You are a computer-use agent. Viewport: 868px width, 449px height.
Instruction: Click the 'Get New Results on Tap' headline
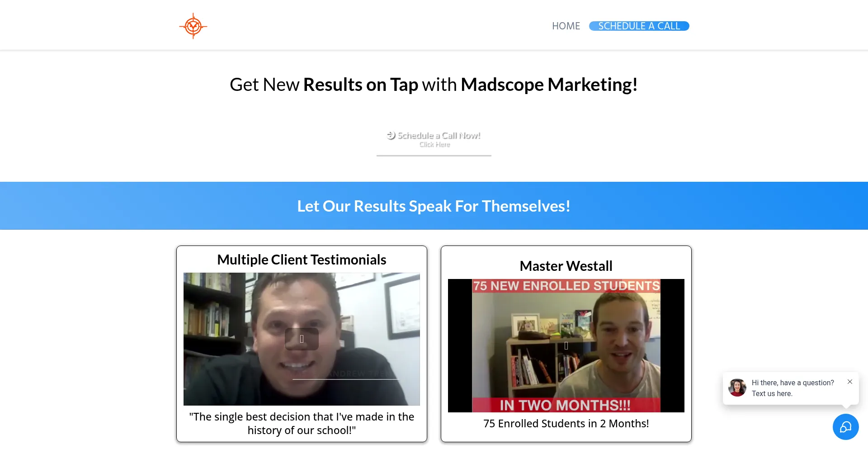(x=434, y=85)
